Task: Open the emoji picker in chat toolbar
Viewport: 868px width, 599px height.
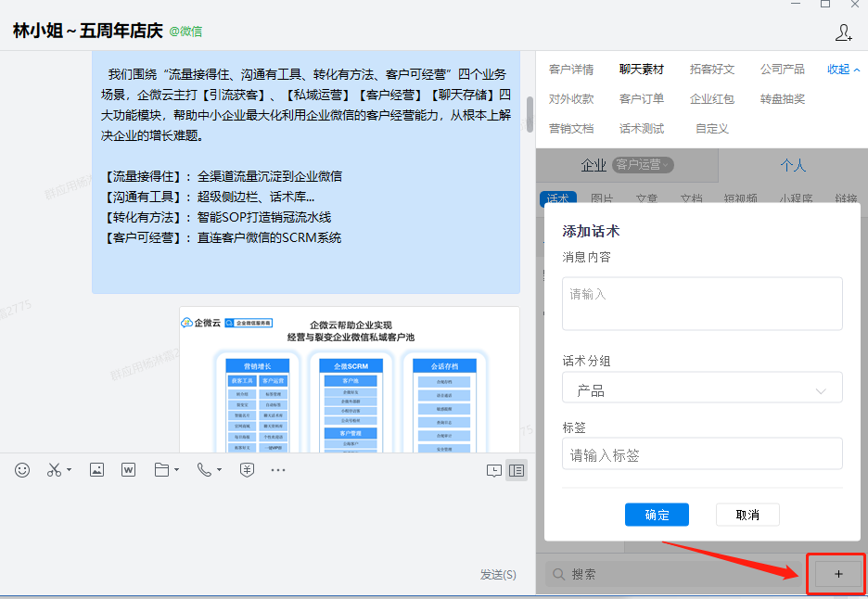Action: [x=22, y=470]
